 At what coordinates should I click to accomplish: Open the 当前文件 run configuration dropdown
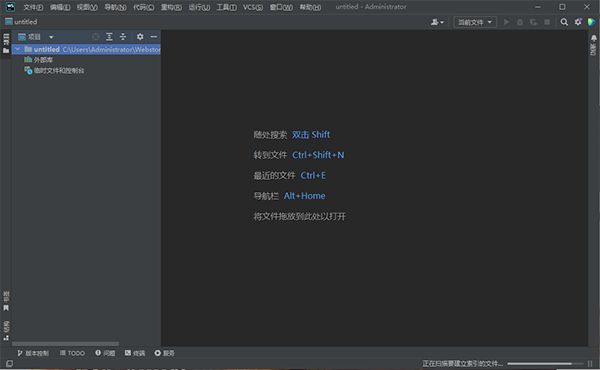pyautogui.click(x=475, y=22)
